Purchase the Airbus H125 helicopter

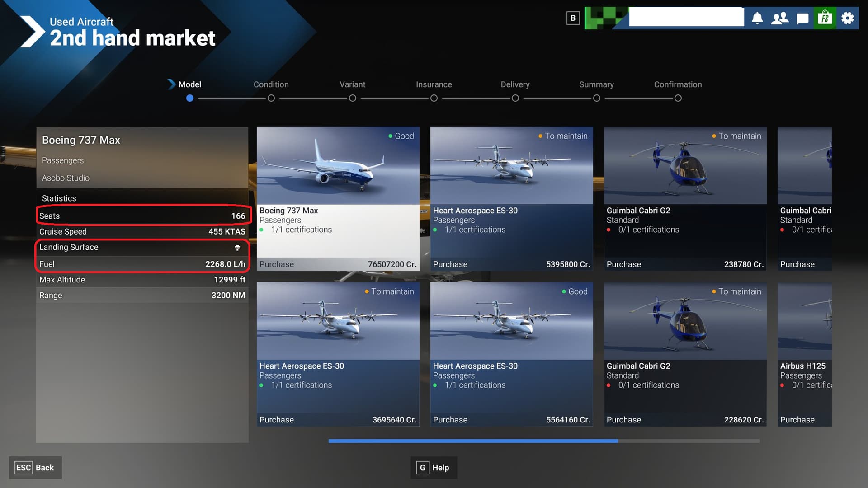[805, 420]
